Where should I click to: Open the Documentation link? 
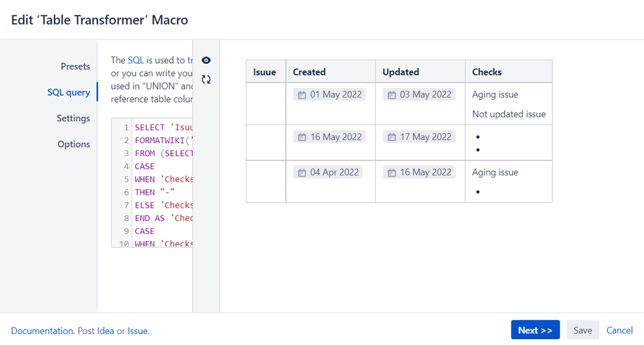coord(42,331)
